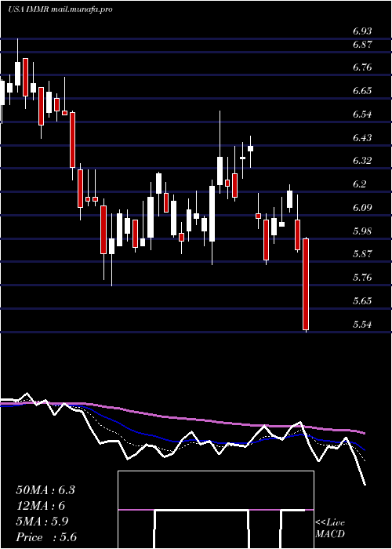Select the 5.65 price axis label
This screenshot has height=549, width=392.
(362, 300)
